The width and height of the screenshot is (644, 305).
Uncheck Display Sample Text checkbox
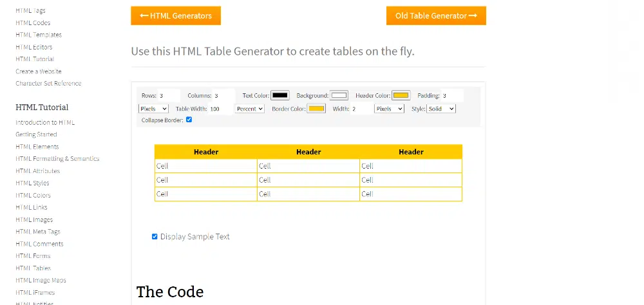[155, 237]
